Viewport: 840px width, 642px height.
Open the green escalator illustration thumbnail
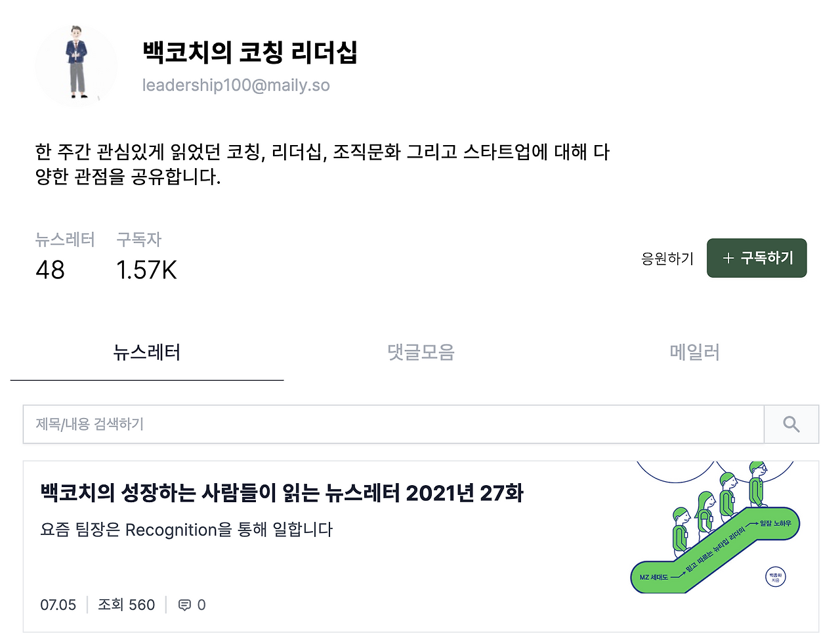(x=715, y=527)
